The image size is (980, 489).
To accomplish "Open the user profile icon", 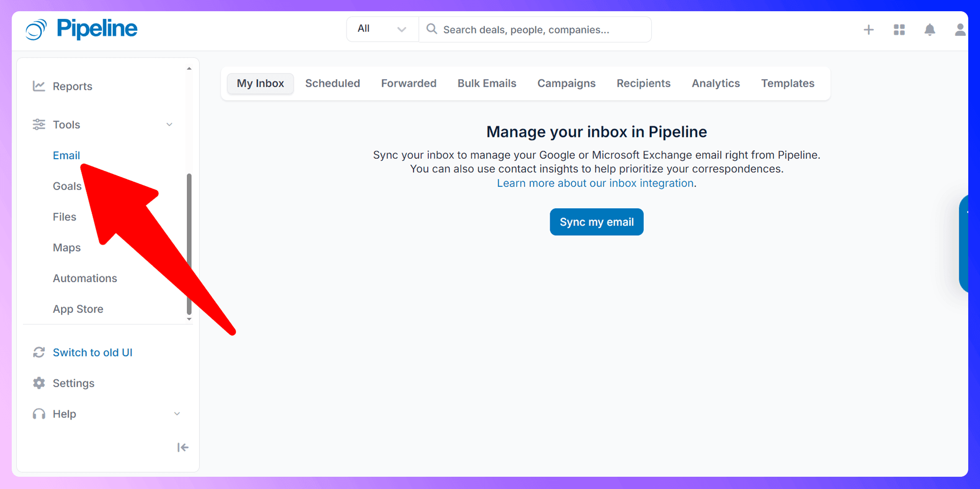I will click(x=960, y=30).
